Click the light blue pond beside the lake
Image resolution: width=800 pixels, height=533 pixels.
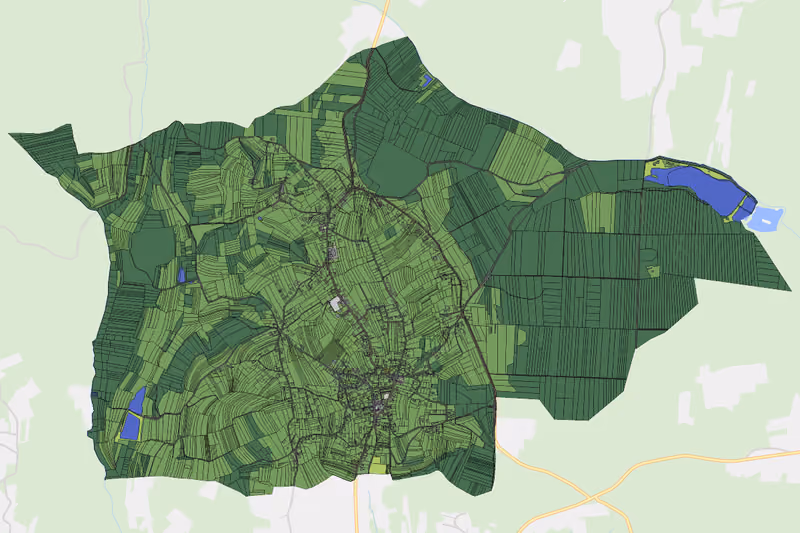pyautogui.click(x=766, y=219)
